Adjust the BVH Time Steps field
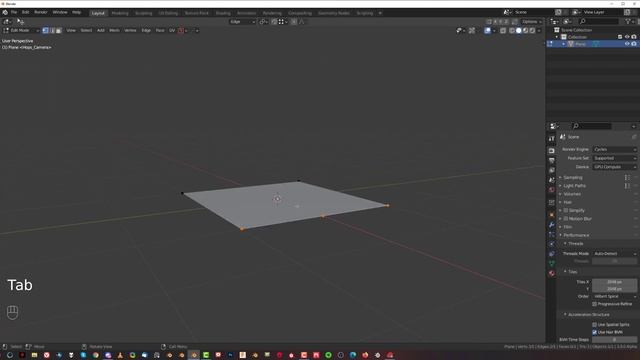The height and width of the screenshot is (360, 640). (x=614, y=340)
